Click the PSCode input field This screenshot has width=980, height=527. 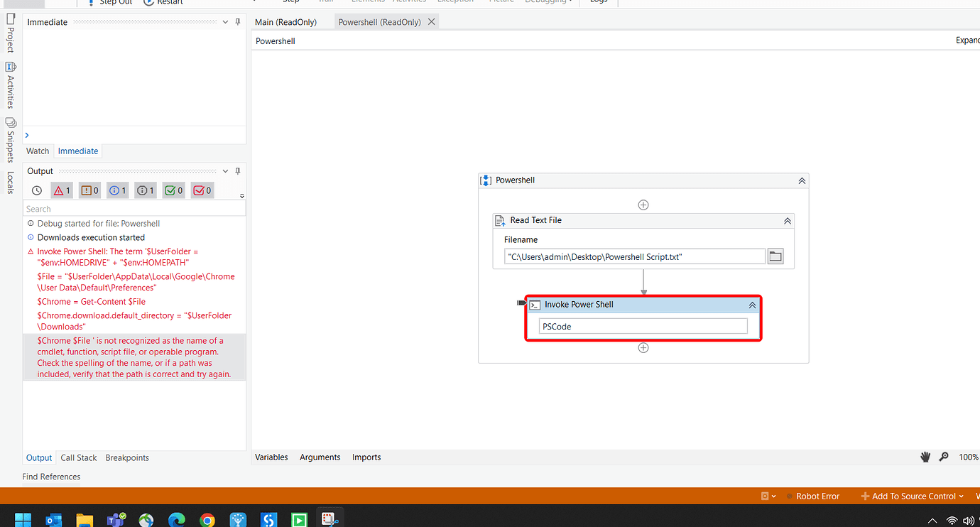pos(643,325)
